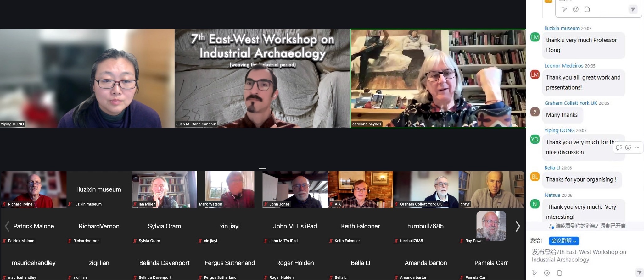
Task: Select grayf's video thumbnail
Action: pos(491,189)
